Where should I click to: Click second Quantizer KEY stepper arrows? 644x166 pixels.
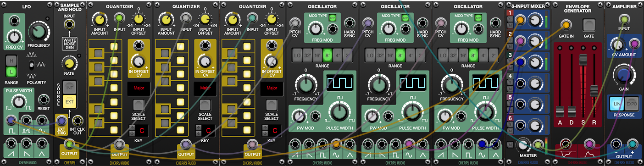click(199, 130)
